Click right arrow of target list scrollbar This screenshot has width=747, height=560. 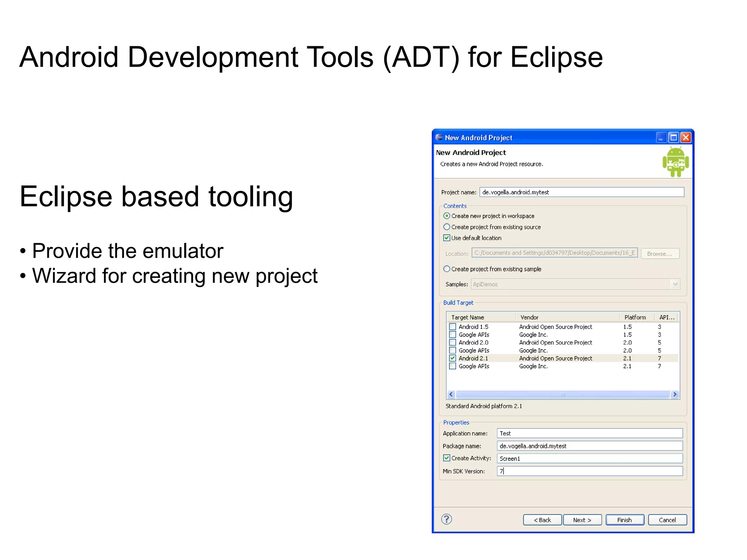[x=675, y=394]
